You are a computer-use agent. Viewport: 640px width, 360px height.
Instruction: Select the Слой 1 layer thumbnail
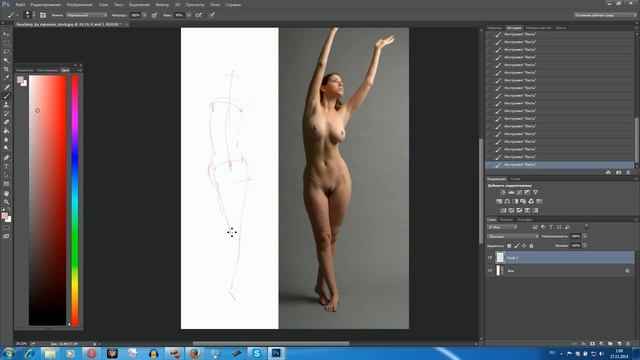(x=500, y=258)
